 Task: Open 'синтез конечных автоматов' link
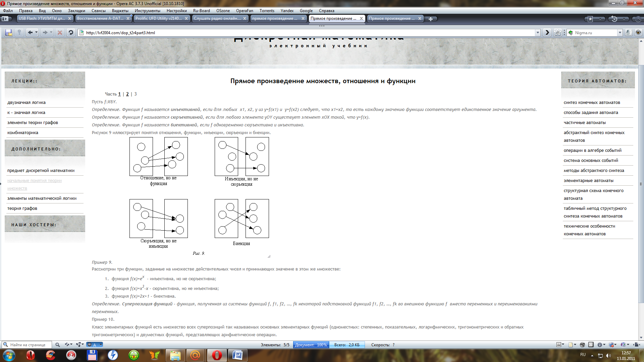click(592, 103)
